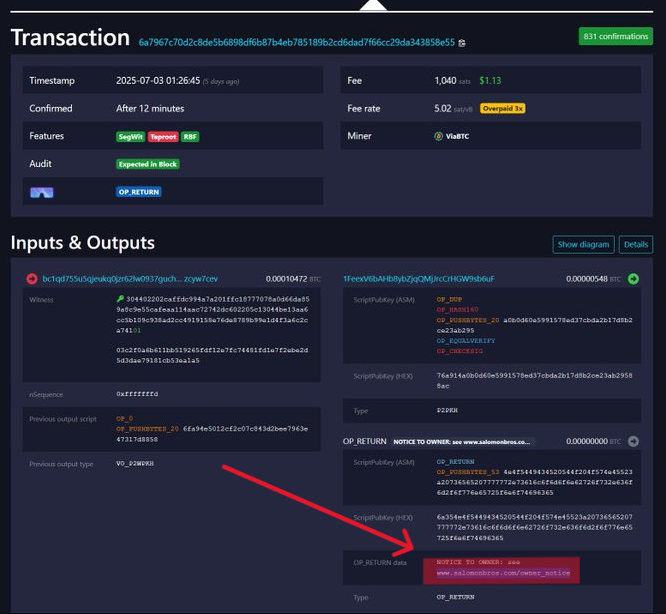Click the green output arrow icon
666x614 pixels.
[633, 278]
